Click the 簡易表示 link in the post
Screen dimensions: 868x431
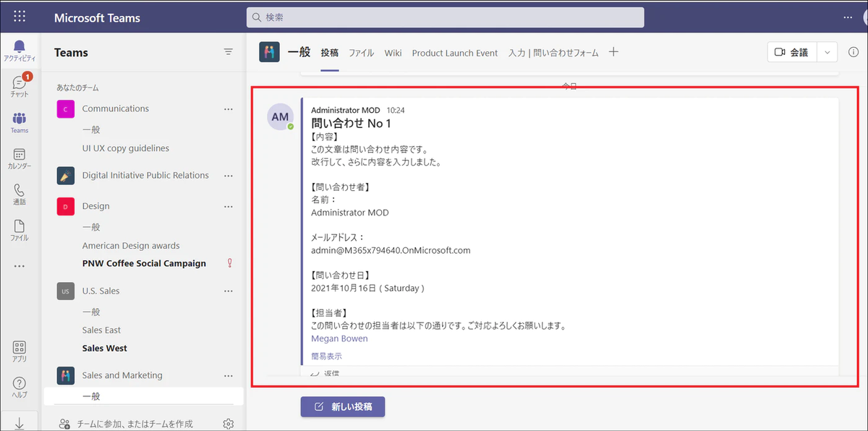[325, 356]
